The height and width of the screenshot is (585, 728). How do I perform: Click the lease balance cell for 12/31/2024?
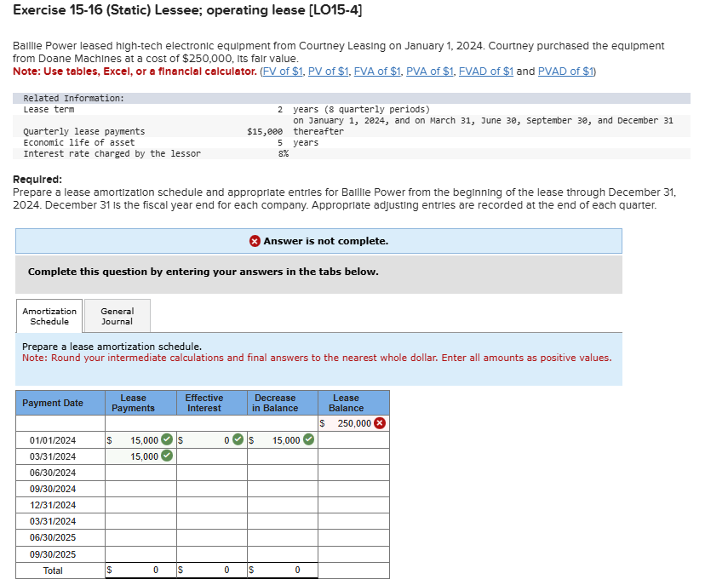[353, 505]
